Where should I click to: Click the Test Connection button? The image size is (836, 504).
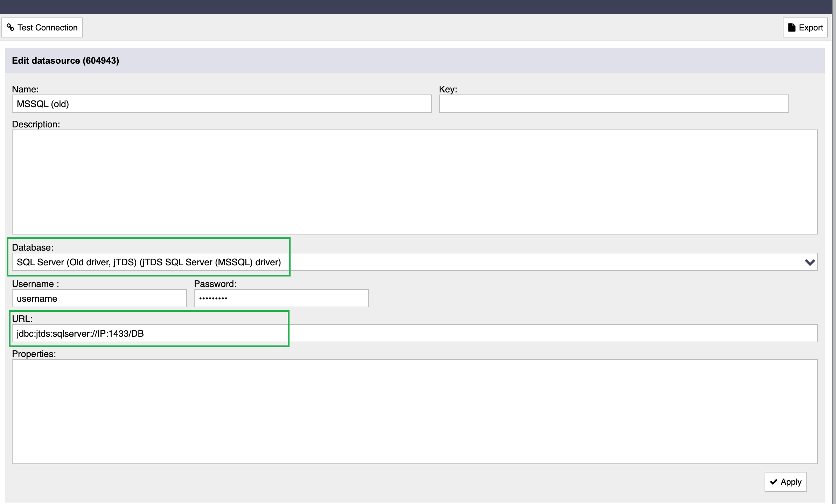(42, 28)
